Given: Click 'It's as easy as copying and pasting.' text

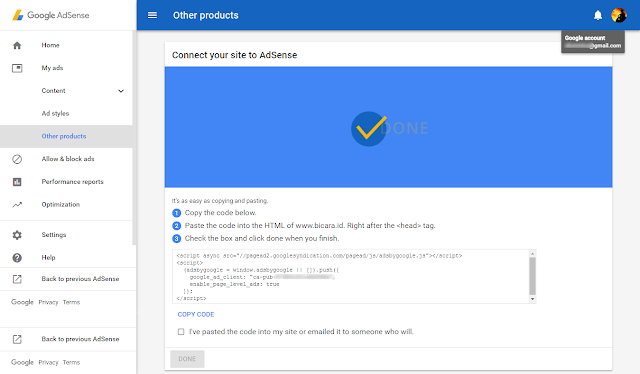Looking at the screenshot, I should 220,201.
